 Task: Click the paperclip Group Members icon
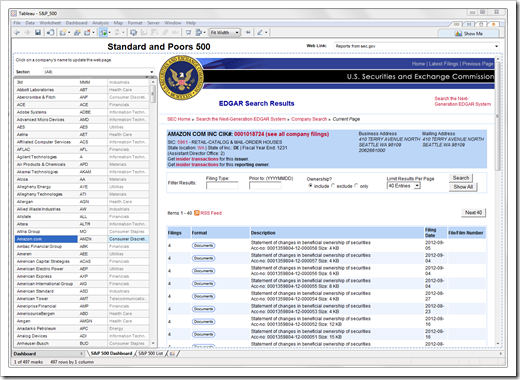(165, 32)
